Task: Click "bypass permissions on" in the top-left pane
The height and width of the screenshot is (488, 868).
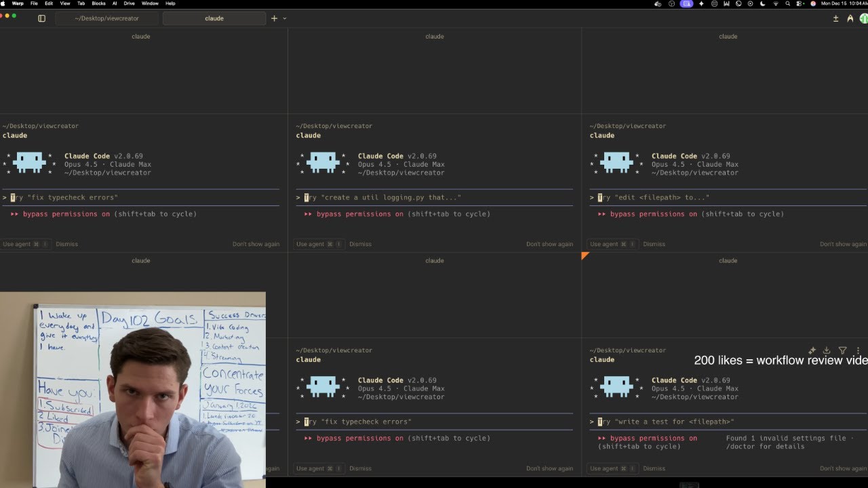Action: (66, 214)
